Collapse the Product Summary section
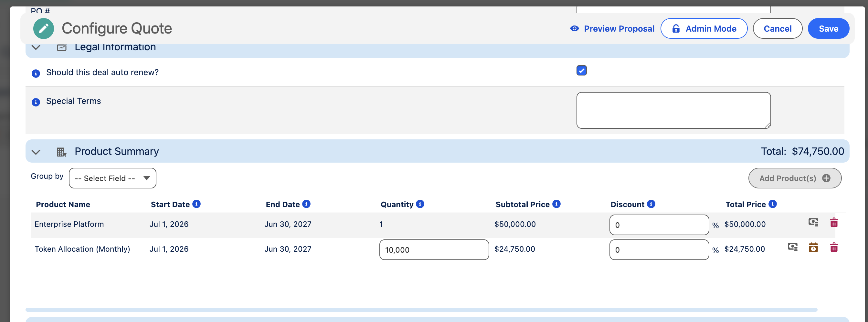The height and width of the screenshot is (322, 868). click(x=36, y=152)
